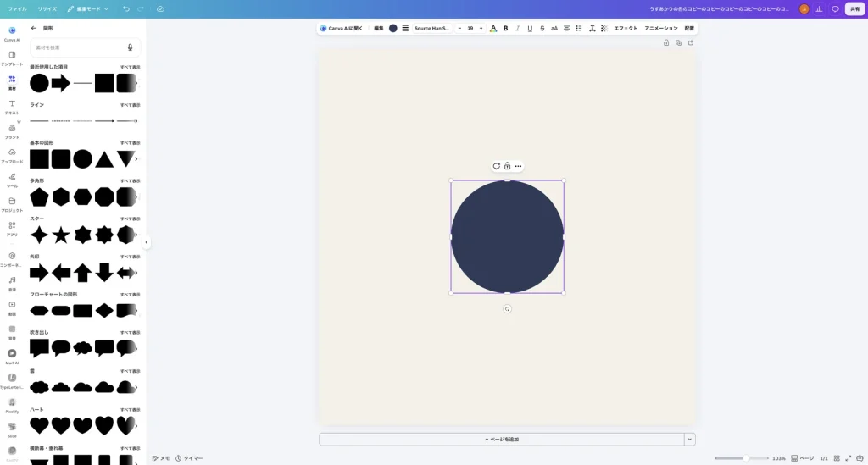Open the Text (テキスト) sidebar panel
The width and height of the screenshot is (868, 465).
[12, 106]
